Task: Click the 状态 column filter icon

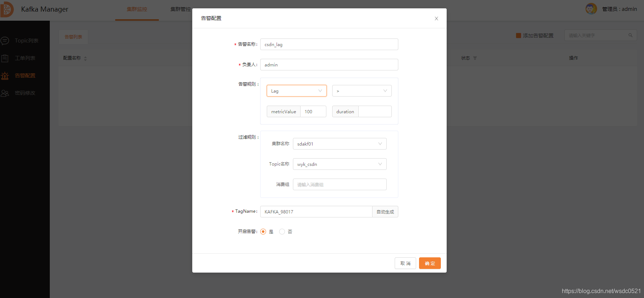Action: point(475,58)
